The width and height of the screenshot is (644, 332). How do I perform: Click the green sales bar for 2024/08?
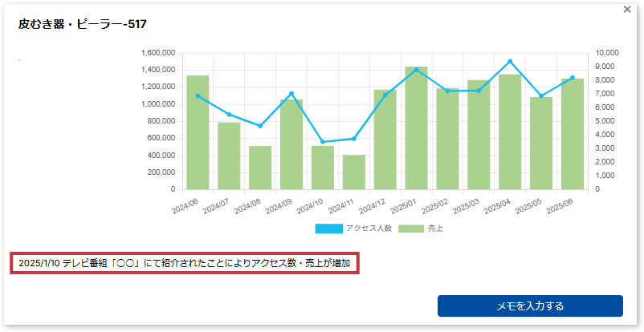pyautogui.click(x=260, y=168)
